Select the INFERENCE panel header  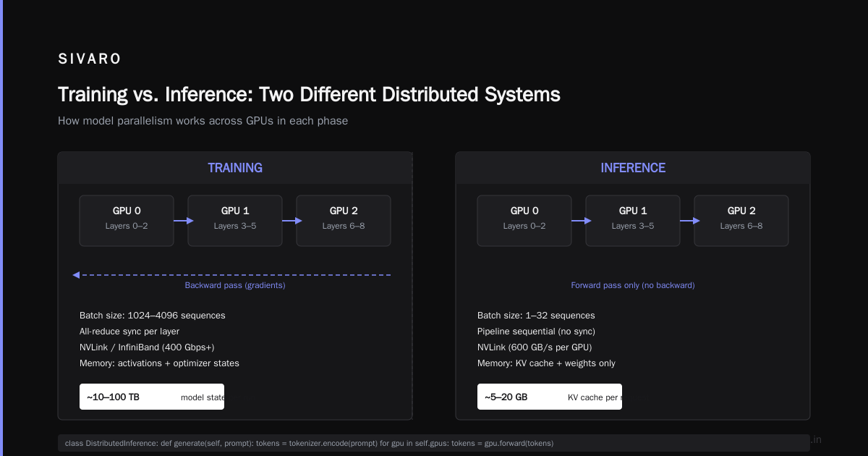pos(633,168)
